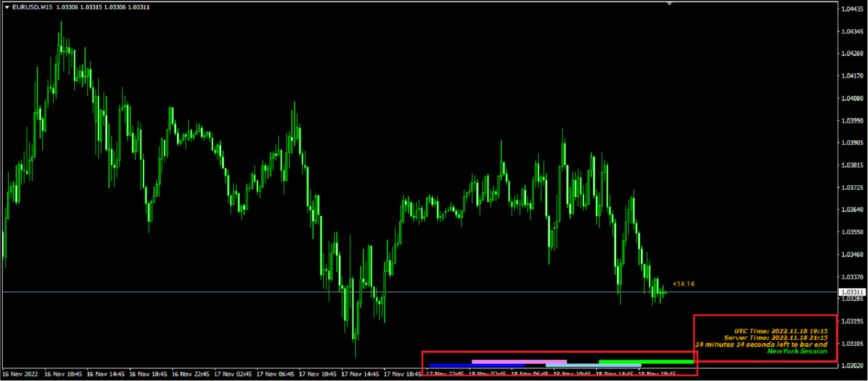
Task: Click the 17 Nov 02:45 time axis label
Action: pos(233,374)
